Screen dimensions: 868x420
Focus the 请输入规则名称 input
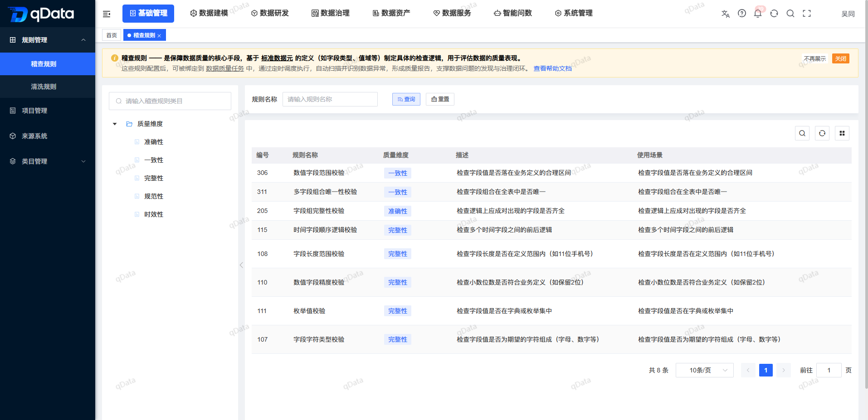pos(330,99)
